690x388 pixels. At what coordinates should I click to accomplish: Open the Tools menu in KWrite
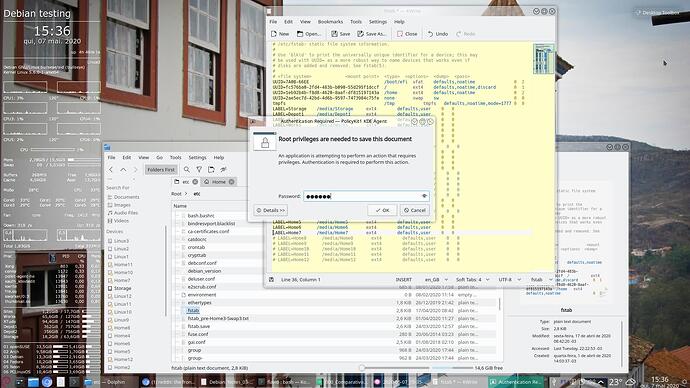coord(356,22)
